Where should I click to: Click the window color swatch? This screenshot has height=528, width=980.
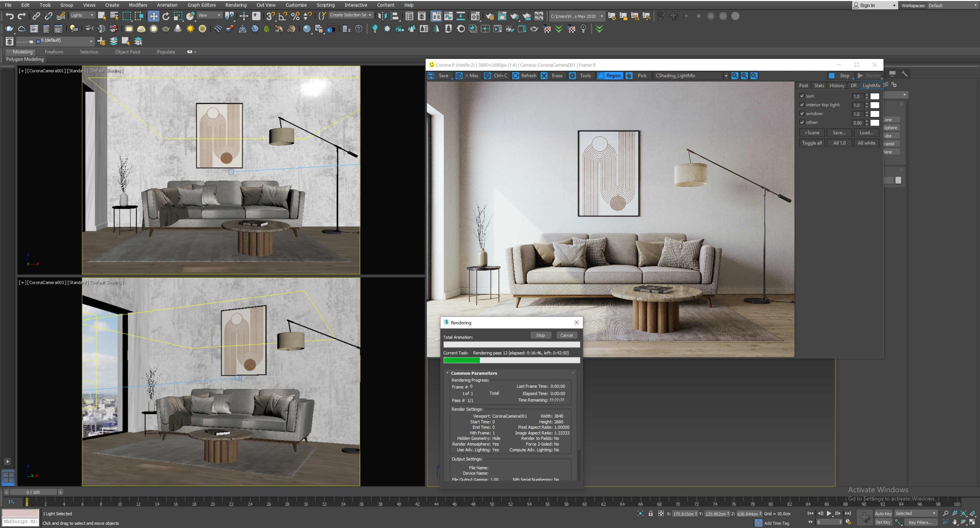click(x=875, y=114)
